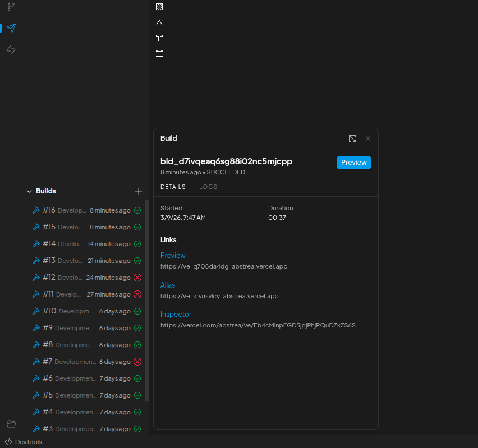Select the Text tool icon
Screen dimensions: 478x448
[159, 38]
